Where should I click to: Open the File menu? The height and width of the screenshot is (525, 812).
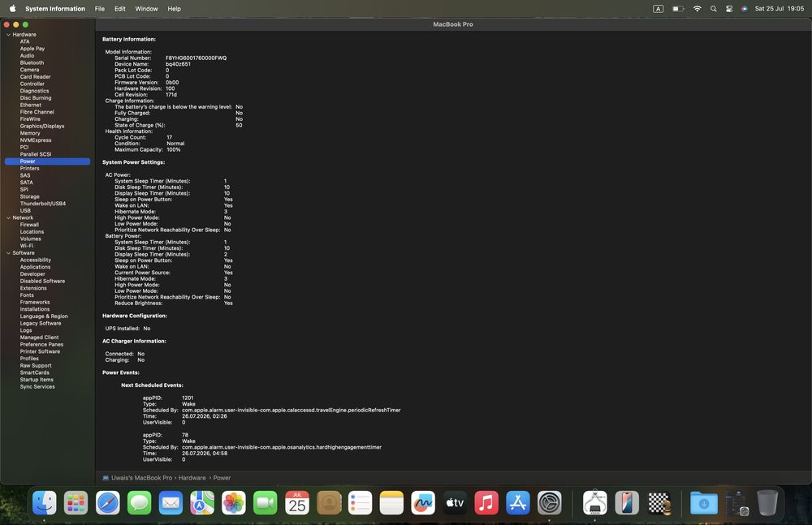point(100,9)
